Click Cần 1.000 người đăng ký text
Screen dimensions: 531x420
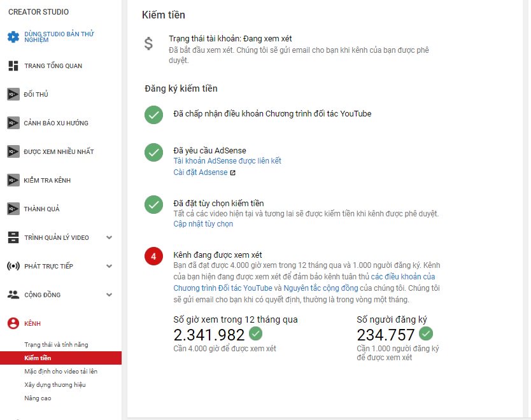pos(398,353)
